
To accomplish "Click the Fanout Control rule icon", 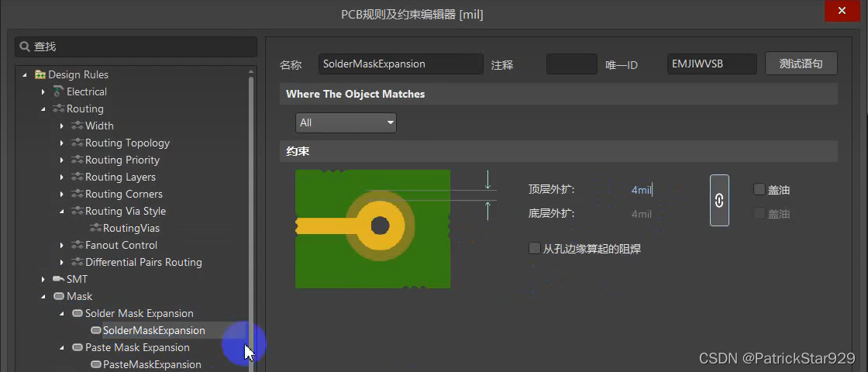I will (x=77, y=245).
